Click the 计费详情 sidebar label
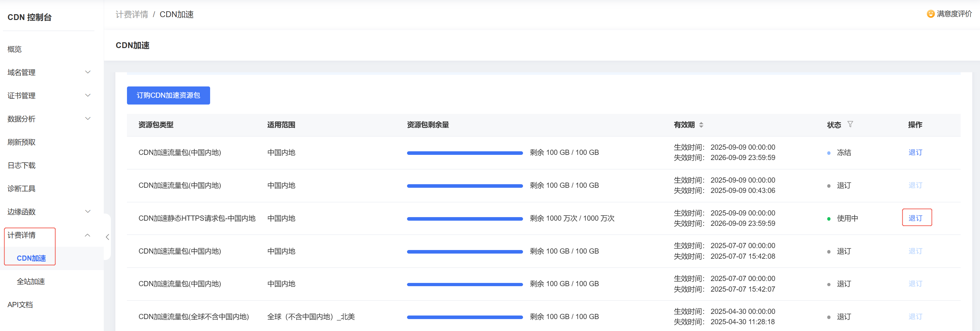The height and width of the screenshot is (331, 980). [x=21, y=235]
